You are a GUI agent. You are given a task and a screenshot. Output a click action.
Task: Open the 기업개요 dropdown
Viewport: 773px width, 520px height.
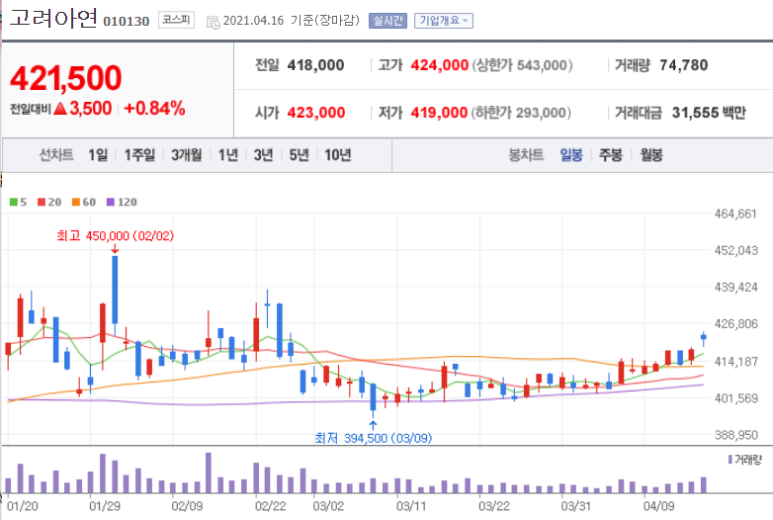click(443, 21)
